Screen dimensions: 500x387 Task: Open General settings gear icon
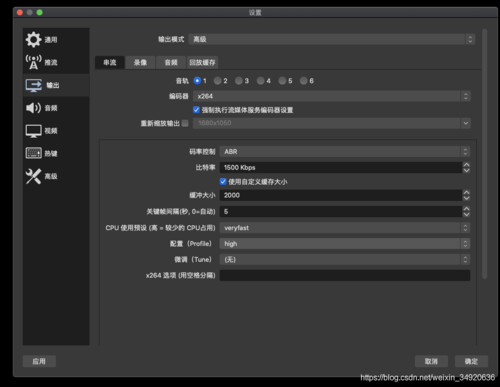pyautogui.click(x=33, y=40)
